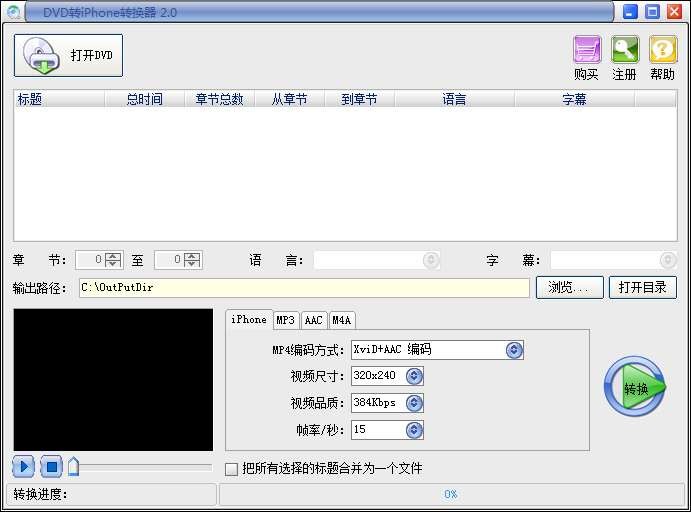Start conversion with the 转换 button

point(635,387)
